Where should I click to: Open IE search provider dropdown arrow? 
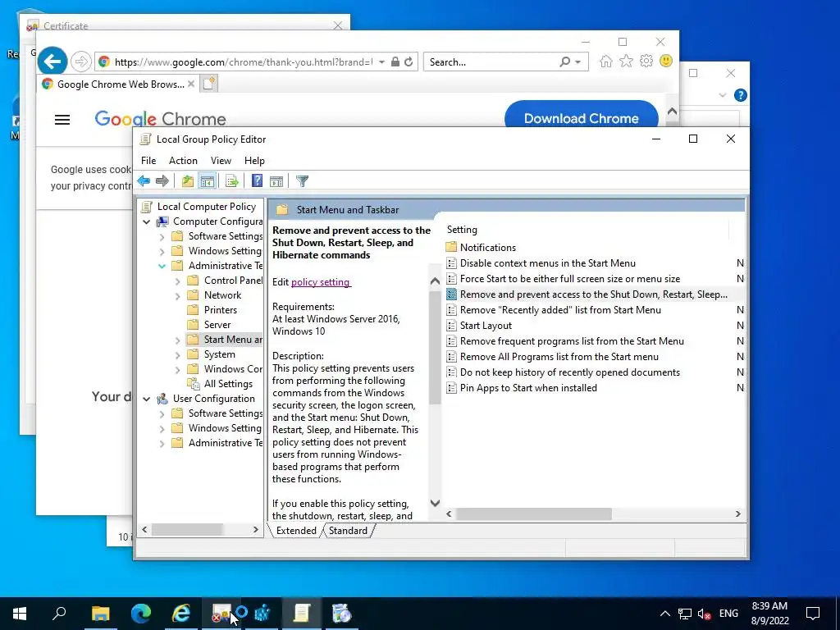[x=578, y=62]
